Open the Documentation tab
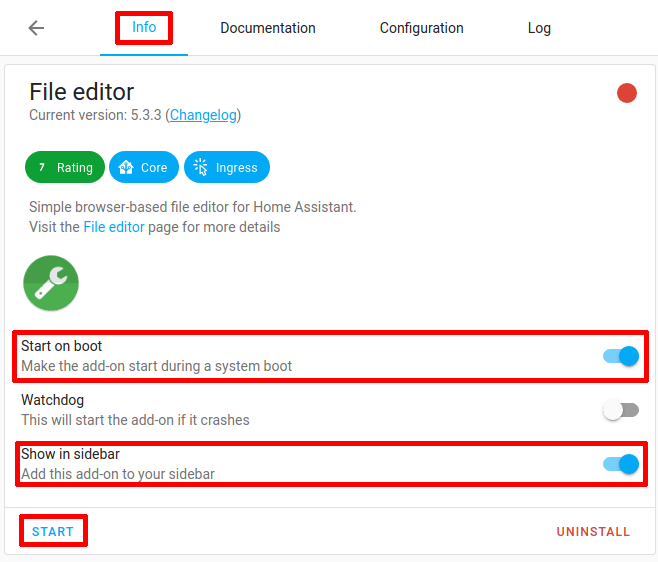Viewport: 658px width, 562px height. (x=268, y=28)
